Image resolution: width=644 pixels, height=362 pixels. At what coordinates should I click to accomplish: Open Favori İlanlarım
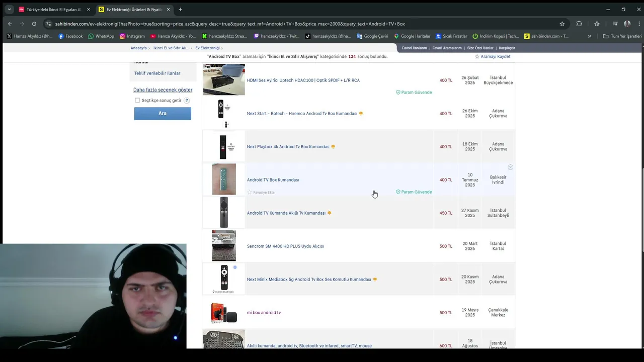[x=414, y=48]
